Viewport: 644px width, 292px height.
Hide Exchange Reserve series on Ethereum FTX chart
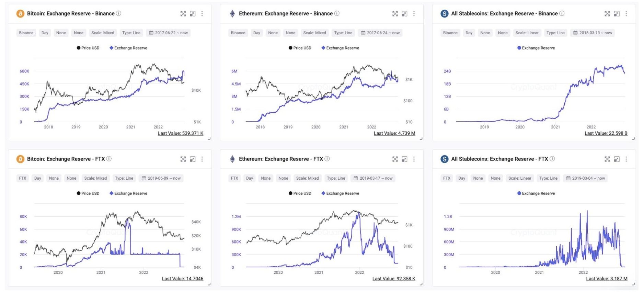(341, 193)
